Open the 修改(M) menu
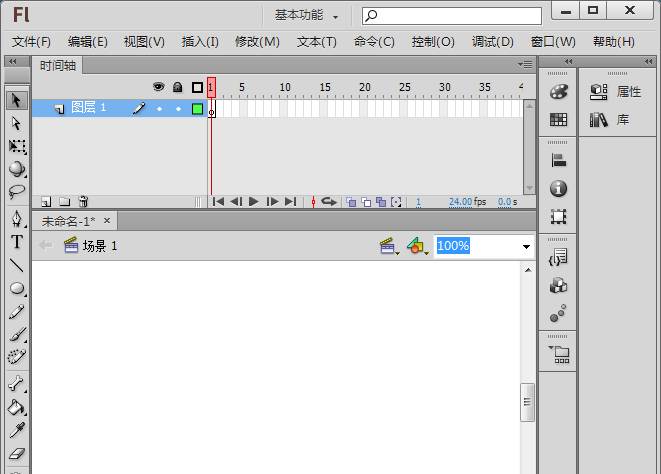Image resolution: width=661 pixels, height=474 pixels. click(x=257, y=42)
